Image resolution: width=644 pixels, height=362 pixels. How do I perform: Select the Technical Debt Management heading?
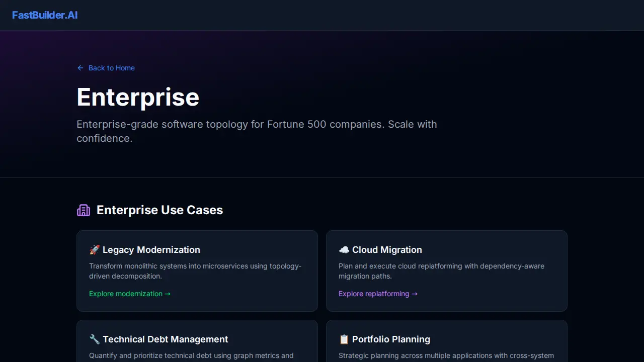point(166,339)
